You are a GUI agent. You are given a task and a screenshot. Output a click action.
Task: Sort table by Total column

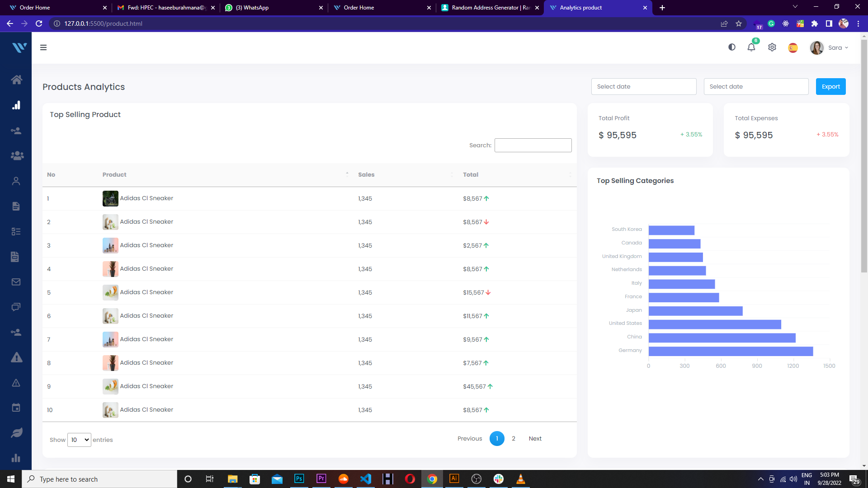click(471, 175)
